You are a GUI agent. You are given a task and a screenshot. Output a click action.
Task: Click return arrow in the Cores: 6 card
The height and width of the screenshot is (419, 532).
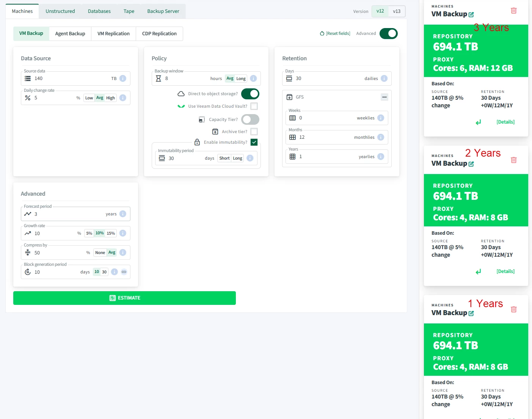479,122
